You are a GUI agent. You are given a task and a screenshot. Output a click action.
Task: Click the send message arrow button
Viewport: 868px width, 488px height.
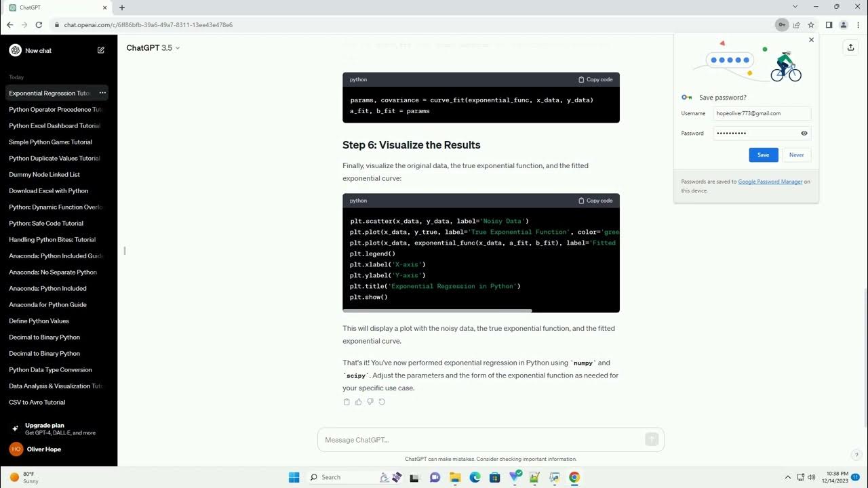652,440
